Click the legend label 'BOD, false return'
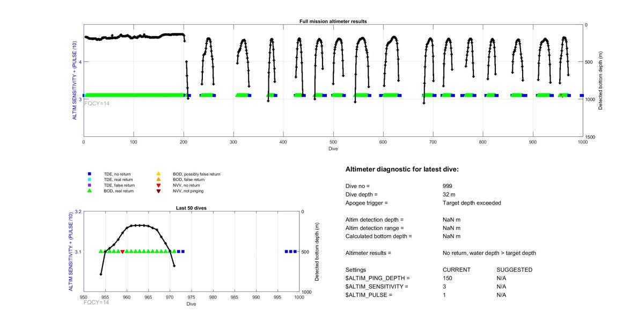Viewport: 644px width, 328px height. pyautogui.click(x=188, y=180)
